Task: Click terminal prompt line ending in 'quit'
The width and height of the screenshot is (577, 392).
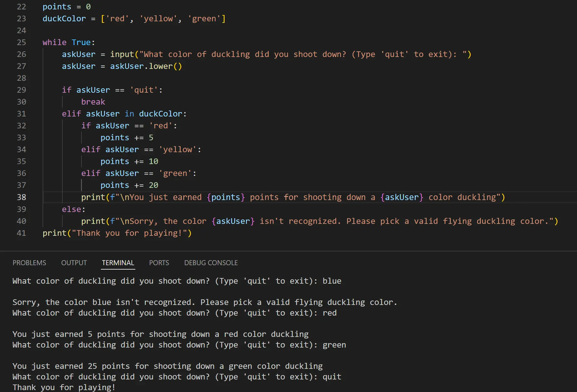Action: pos(177,377)
